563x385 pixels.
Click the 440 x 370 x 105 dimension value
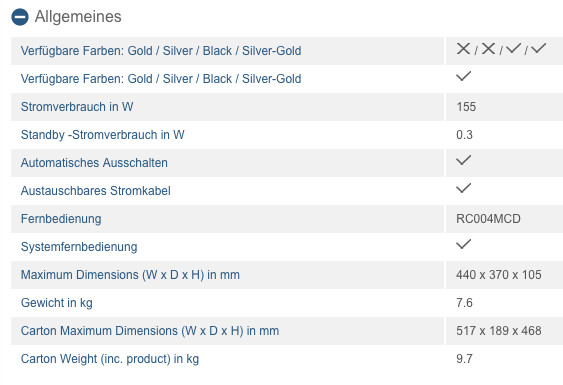coord(499,275)
